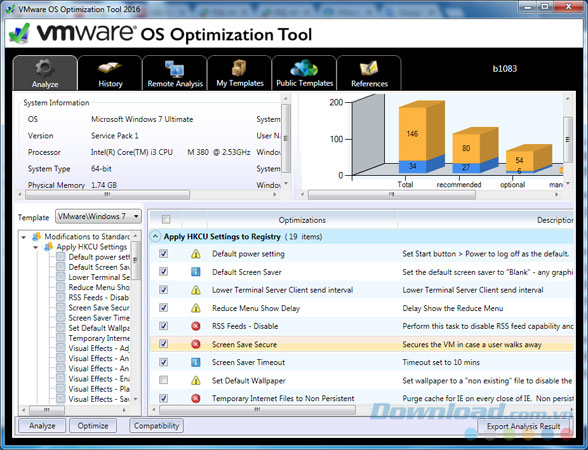Open the References tab
Screen dimensions: 588x450
click(x=369, y=73)
